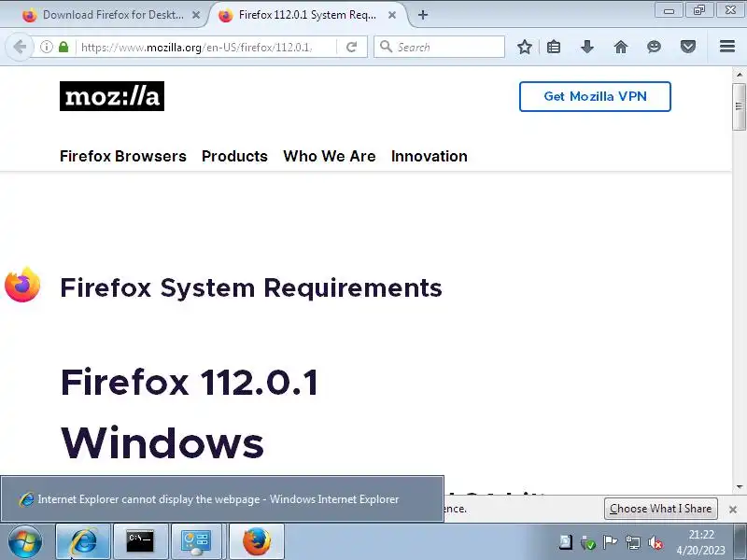Click the muted volume tray icon
The width and height of the screenshot is (747, 560).
point(656,542)
